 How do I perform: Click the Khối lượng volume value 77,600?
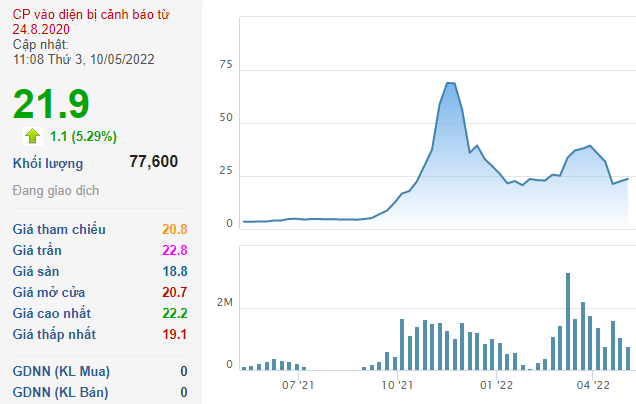[x=154, y=161]
